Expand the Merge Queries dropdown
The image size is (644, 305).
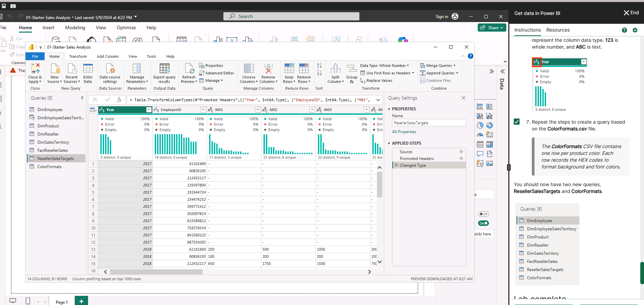pos(454,66)
